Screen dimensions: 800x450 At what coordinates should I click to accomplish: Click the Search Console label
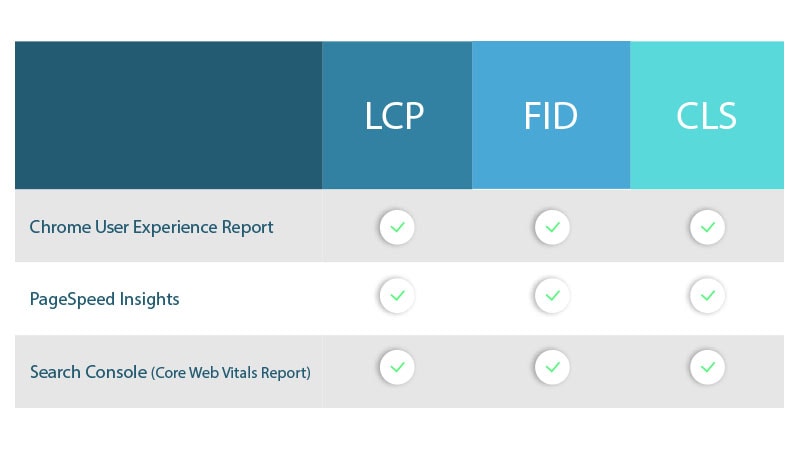tap(88, 372)
